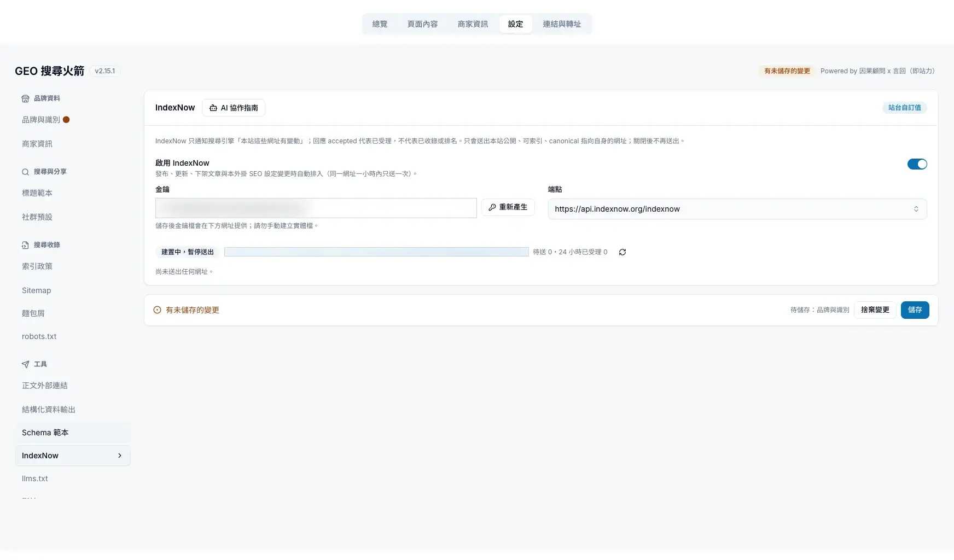This screenshot has height=560, width=954.
Task: Click the 搜尋收錄 document icon
Action: (x=25, y=245)
